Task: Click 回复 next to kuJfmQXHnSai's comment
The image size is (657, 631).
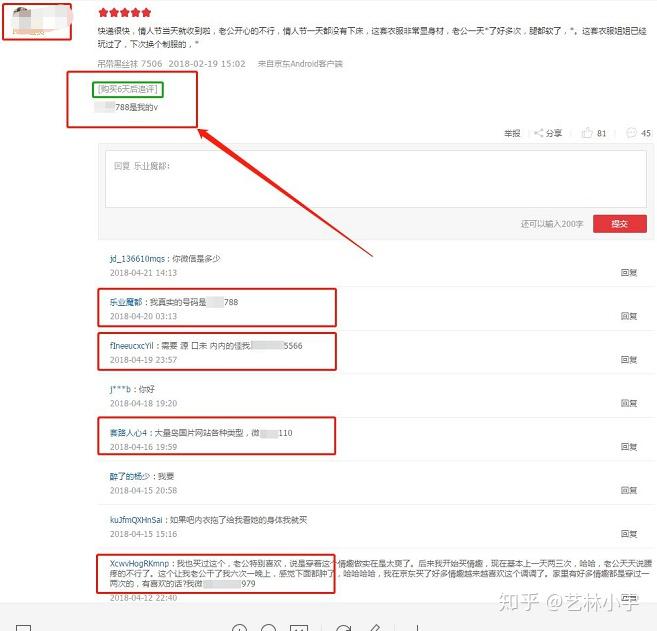Action: pos(629,534)
